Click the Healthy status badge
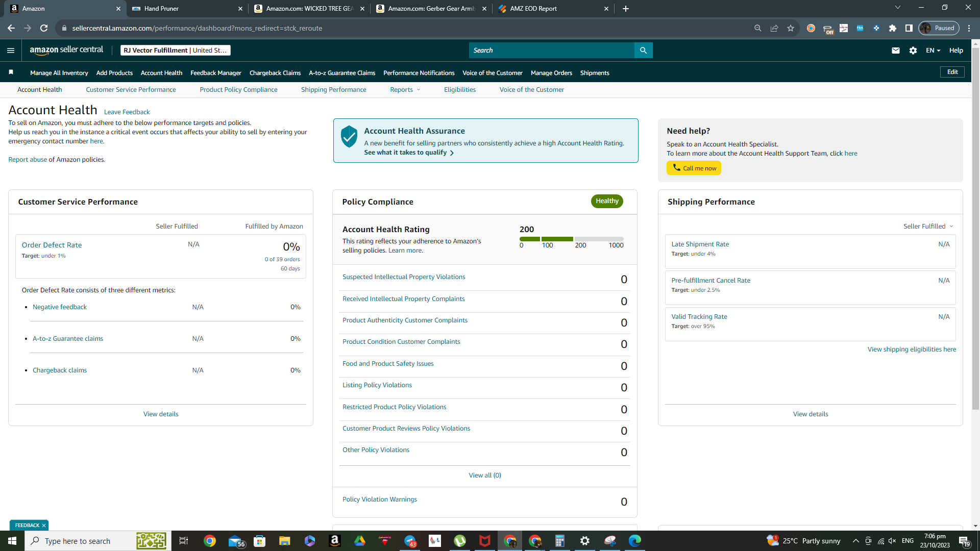980x551 pixels. 607,201
